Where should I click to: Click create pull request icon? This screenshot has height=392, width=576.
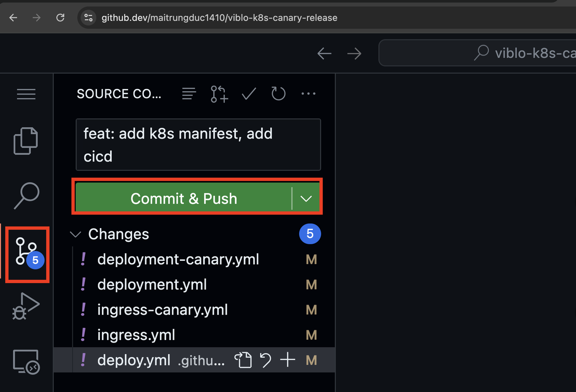click(219, 94)
